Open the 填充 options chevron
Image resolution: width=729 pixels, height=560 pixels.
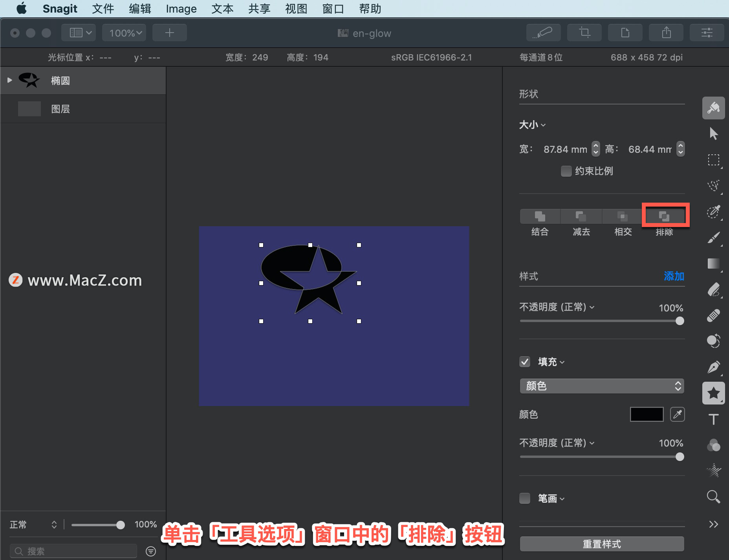tap(562, 362)
